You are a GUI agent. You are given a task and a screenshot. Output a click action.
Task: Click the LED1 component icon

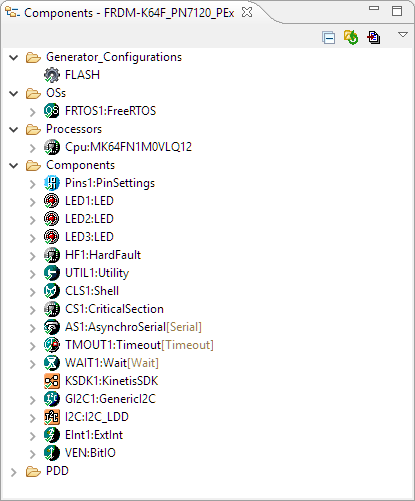pyautogui.click(x=52, y=201)
